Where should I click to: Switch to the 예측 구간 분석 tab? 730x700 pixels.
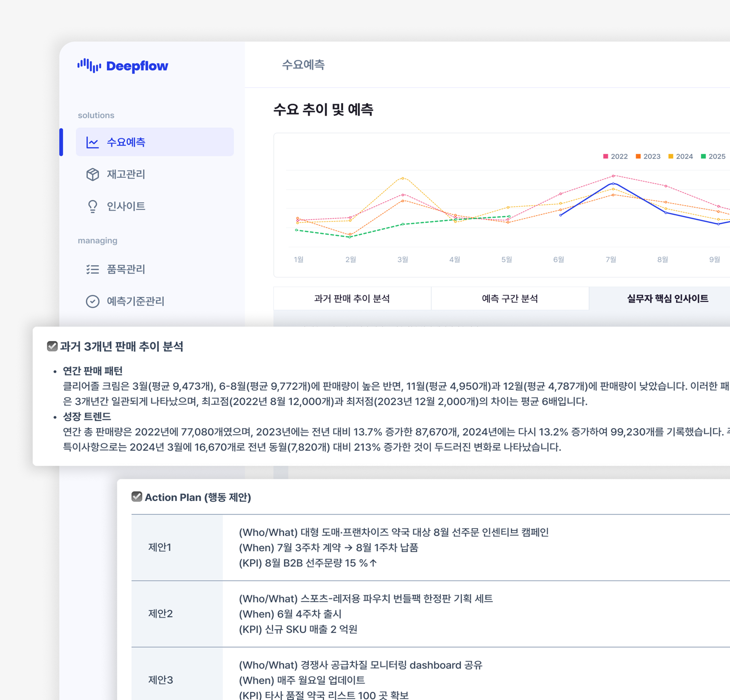pos(510,299)
